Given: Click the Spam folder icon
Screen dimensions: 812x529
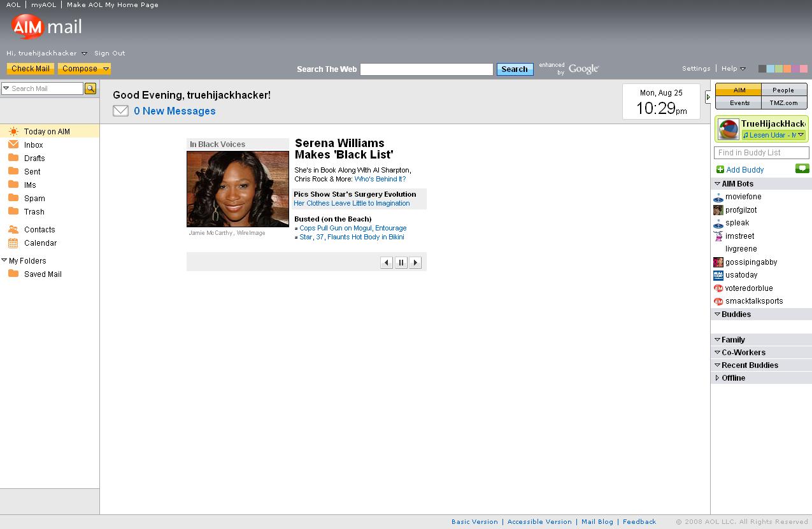Looking at the screenshot, I should (x=13, y=198).
